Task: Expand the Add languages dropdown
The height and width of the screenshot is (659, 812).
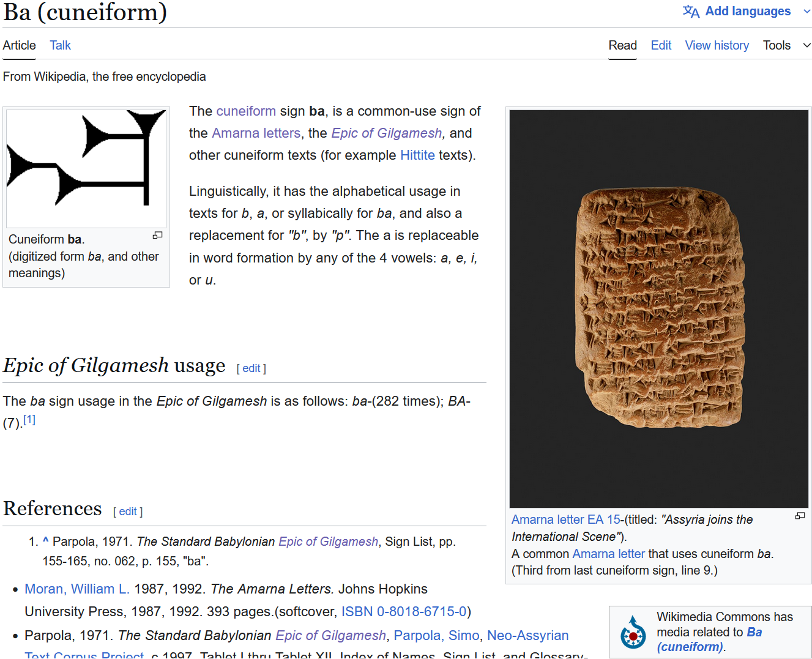Action: 806,12
